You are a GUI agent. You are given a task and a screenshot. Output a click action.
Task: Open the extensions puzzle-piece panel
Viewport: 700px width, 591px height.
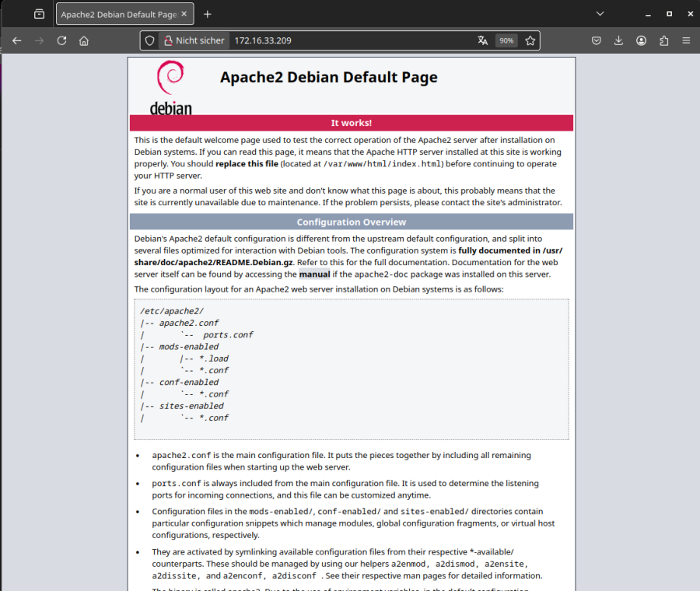coord(663,40)
